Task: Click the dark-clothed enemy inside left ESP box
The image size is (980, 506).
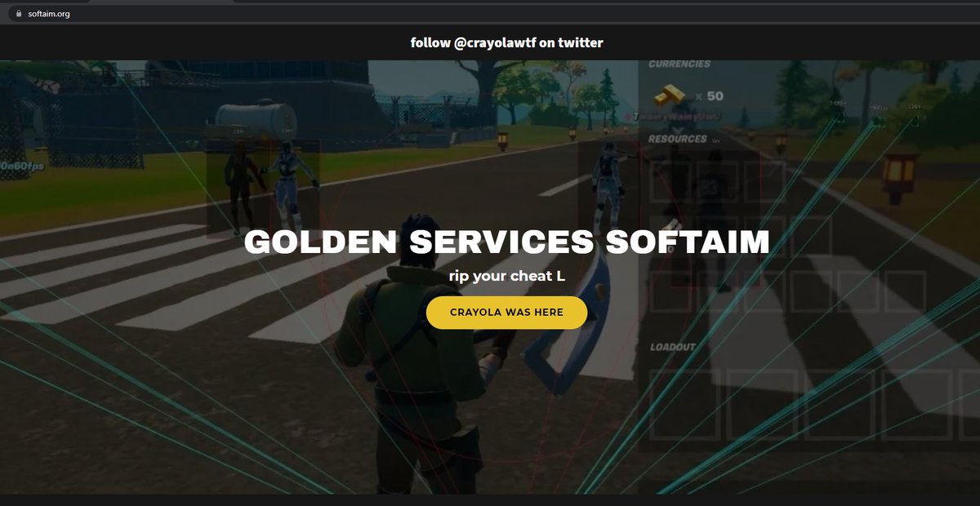Action: coord(239,184)
